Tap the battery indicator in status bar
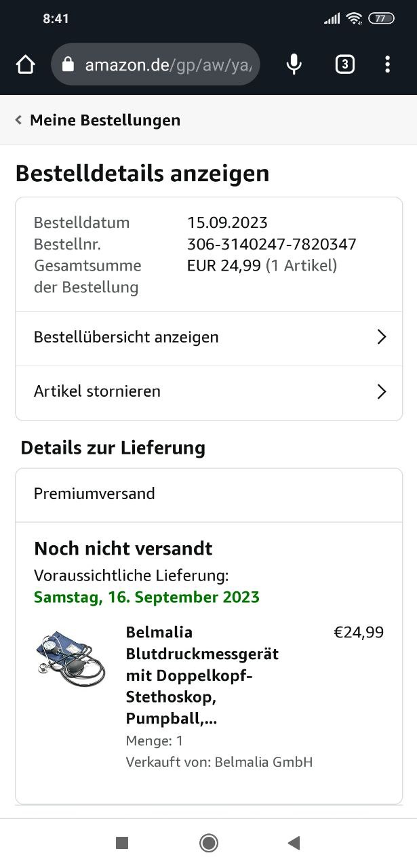The width and height of the screenshot is (417, 868). 381,18
